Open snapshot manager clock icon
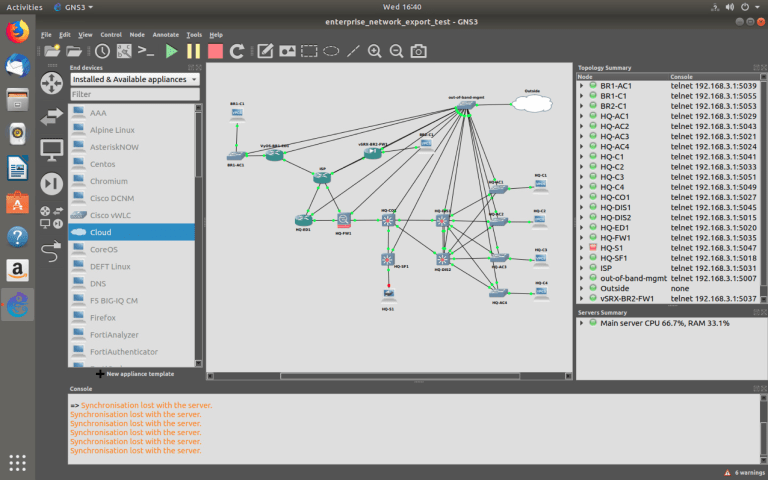 click(102, 51)
